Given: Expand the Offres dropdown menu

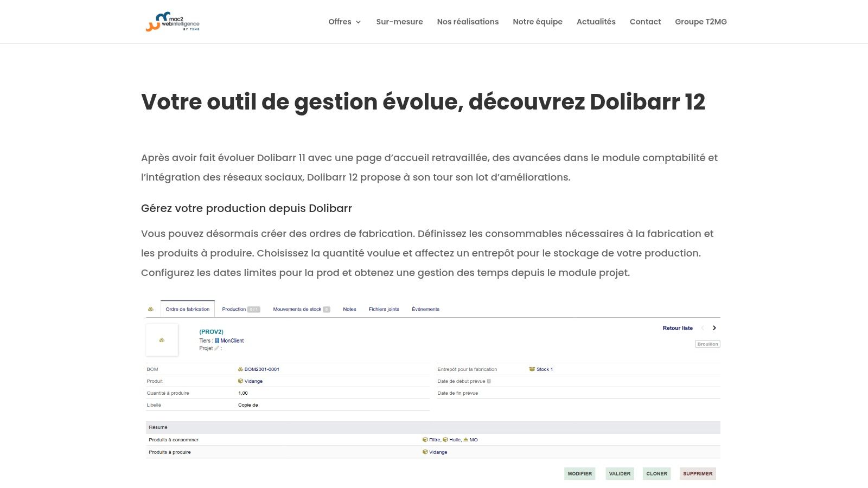Looking at the screenshot, I should pos(344,22).
